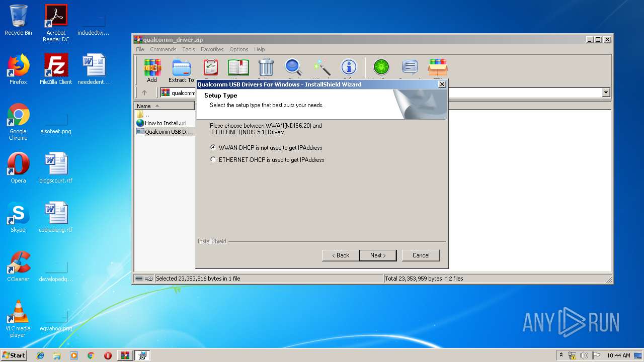The image size is (644, 362).
Task: Click media player icon in taskbar
Action: 74,355
